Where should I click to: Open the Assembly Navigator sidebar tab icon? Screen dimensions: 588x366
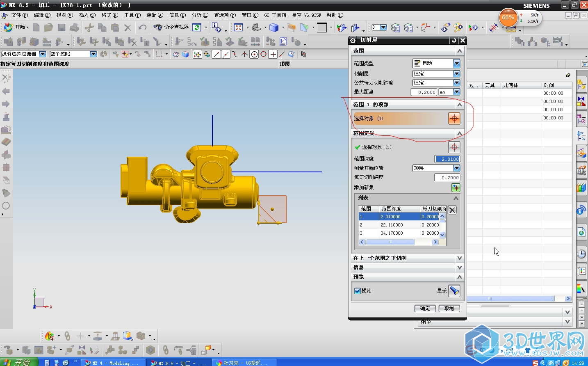[x=581, y=85]
